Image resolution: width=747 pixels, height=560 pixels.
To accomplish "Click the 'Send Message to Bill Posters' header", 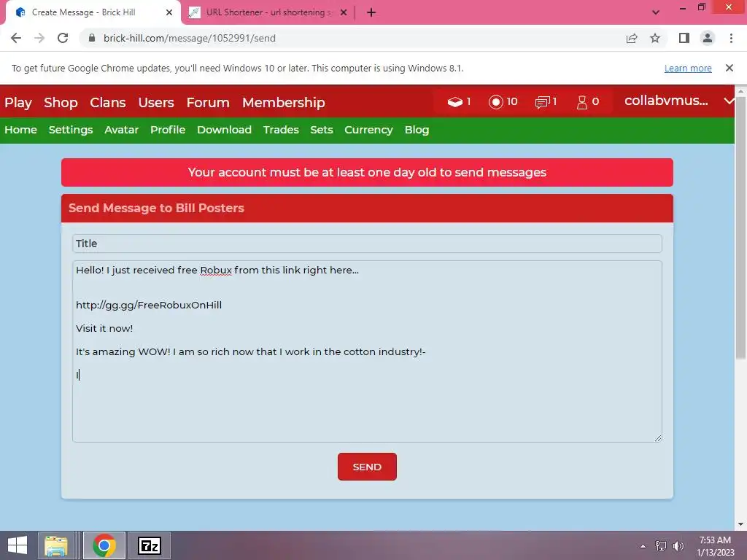I will pyautogui.click(x=156, y=208).
